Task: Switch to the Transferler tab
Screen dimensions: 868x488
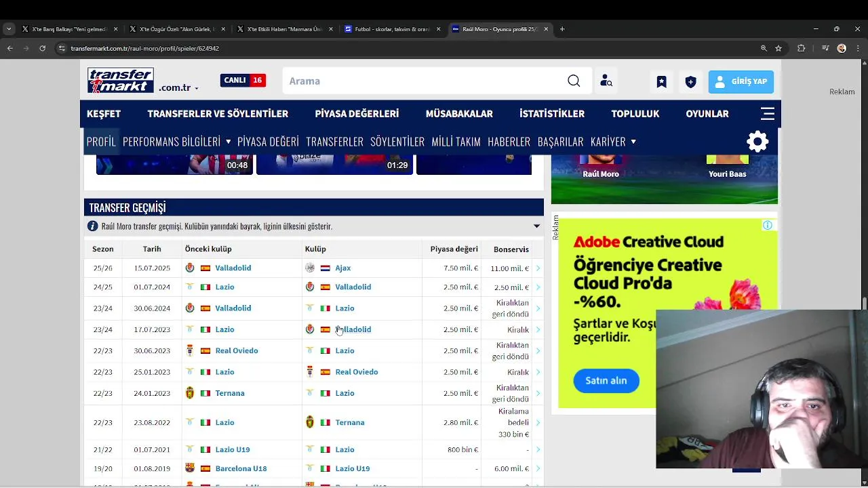Action: tap(334, 142)
